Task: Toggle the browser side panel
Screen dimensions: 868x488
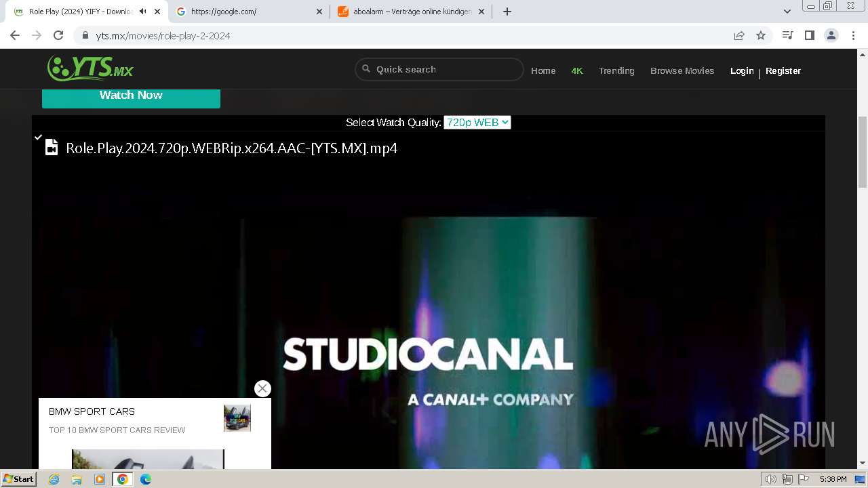Action: click(809, 35)
